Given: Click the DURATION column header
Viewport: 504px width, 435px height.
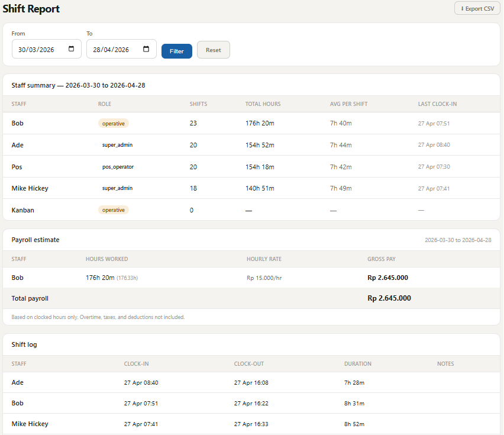Looking at the screenshot, I should [x=358, y=363].
